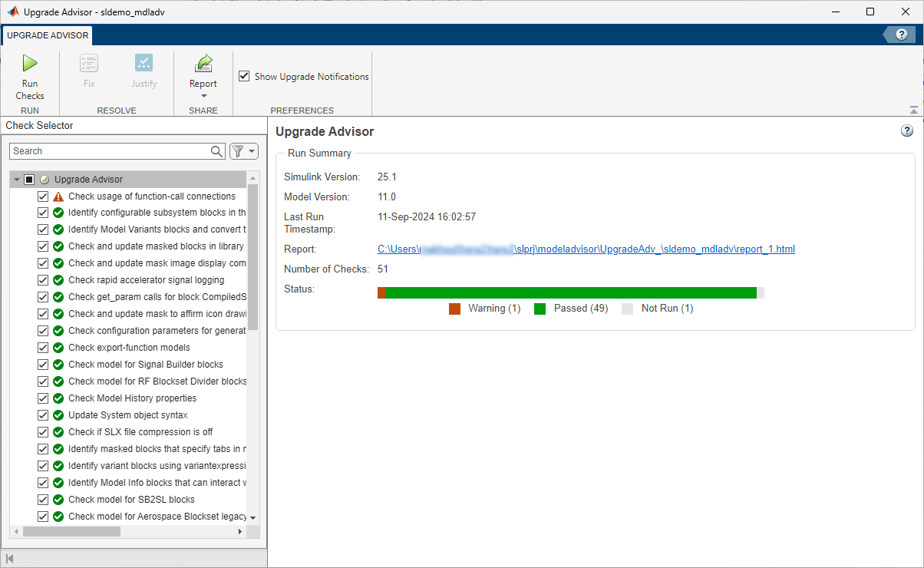Select the Run Checks play icon
Image resolution: width=924 pixels, height=568 pixels.
tap(29, 63)
